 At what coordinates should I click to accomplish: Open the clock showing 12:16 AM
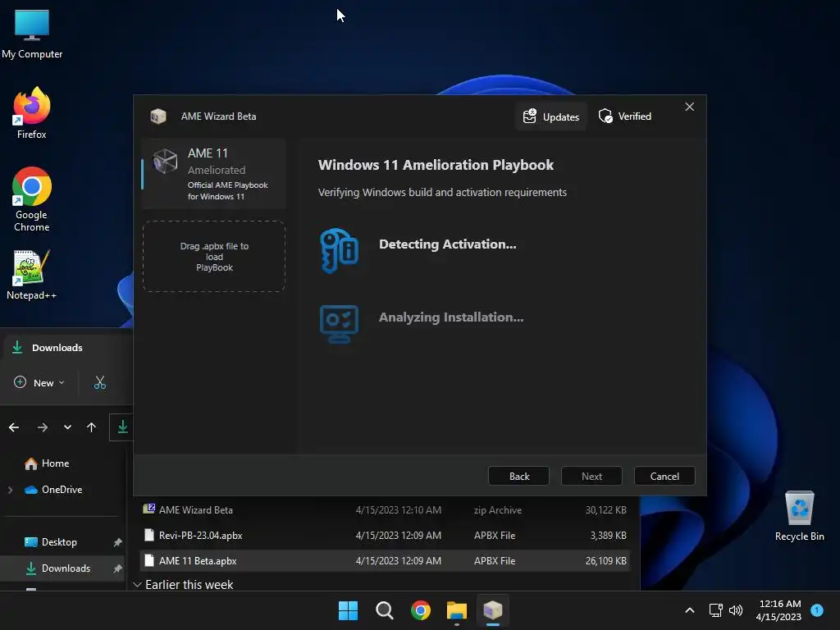(x=778, y=610)
